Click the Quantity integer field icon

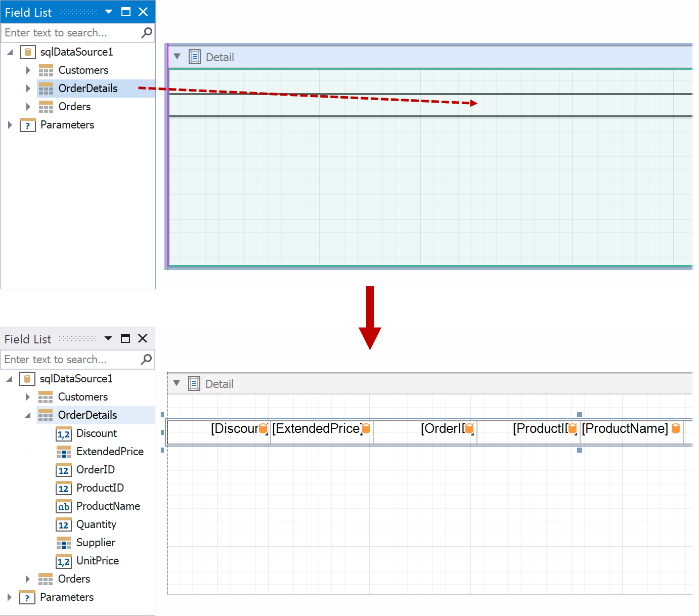point(63,524)
